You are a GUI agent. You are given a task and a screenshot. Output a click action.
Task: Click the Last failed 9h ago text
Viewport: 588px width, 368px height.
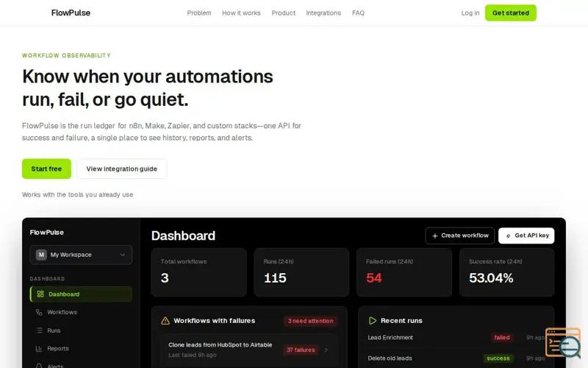(x=193, y=355)
